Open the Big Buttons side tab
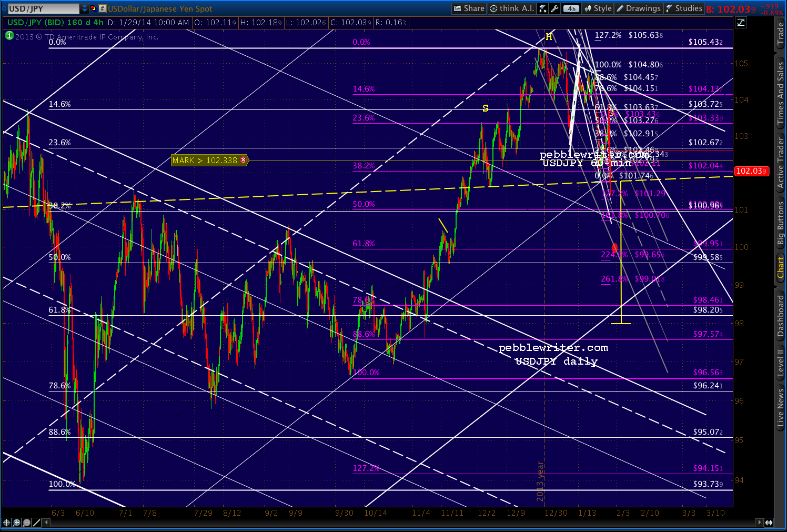The width and height of the screenshot is (787, 532). click(x=781, y=223)
